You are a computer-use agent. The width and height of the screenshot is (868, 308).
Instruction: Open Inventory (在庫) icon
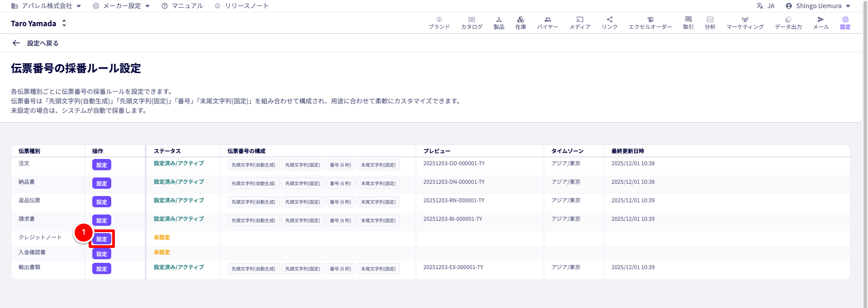coord(520,19)
